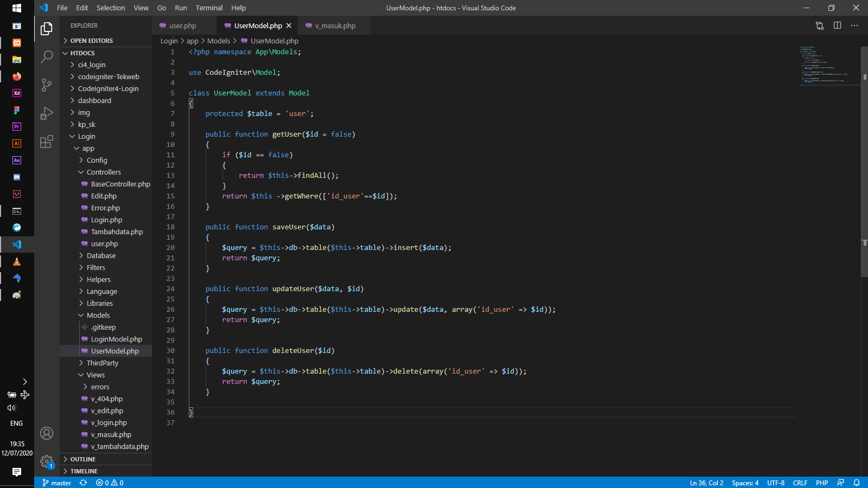Open the Explorer view in activity bar
Image resolution: width=868 pixels, height=488 pixels.
coord(47,28)
